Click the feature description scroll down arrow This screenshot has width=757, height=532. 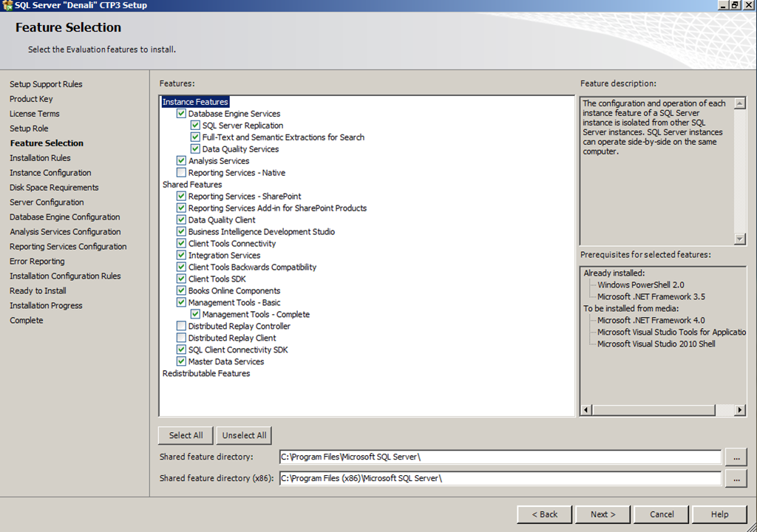pyautogui.click(x=739, y=239)
